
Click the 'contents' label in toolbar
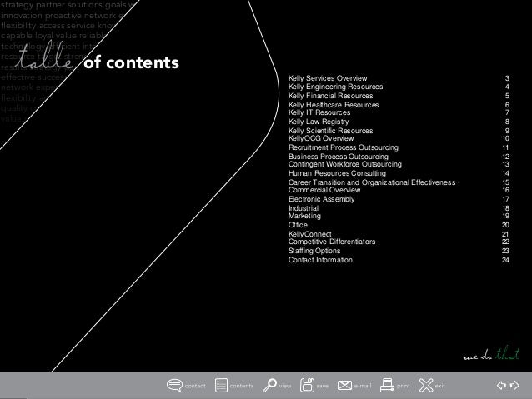click(242, 386)
